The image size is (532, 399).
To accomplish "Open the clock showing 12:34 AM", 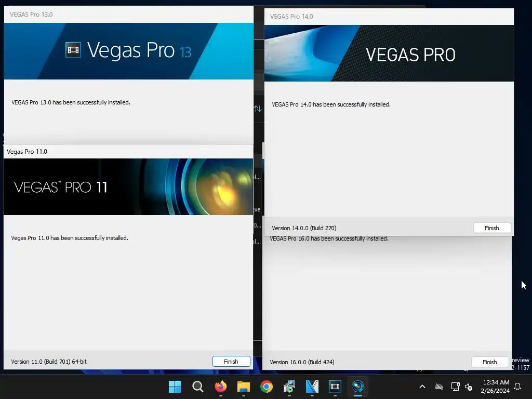I will coord(495,387).
